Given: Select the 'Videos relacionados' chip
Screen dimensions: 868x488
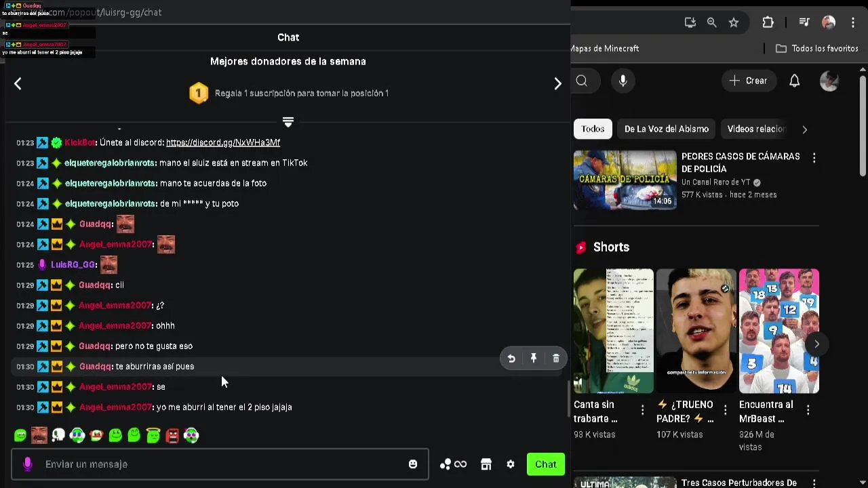Looking at the screenshot, I should (755, 129).
